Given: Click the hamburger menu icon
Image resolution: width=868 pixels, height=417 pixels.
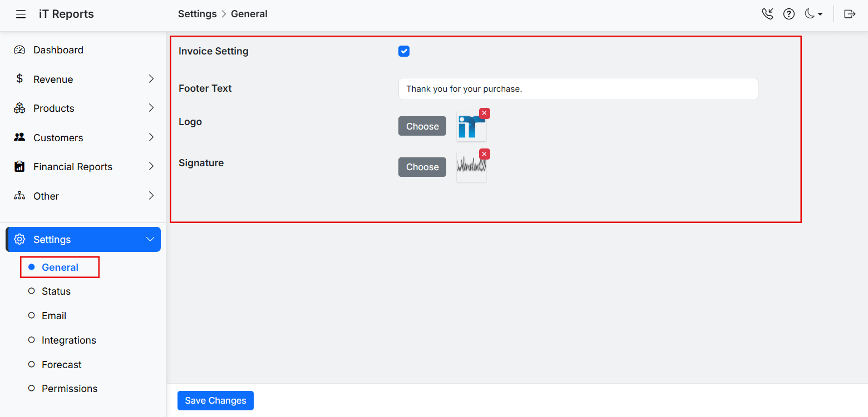Looking at the screenshot, I should click(x=21, y=14).
